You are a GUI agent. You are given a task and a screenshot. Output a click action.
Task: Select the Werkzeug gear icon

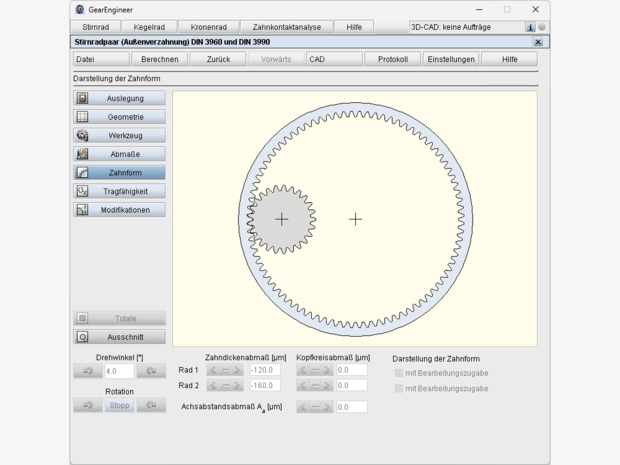click(x=83, y=136)
